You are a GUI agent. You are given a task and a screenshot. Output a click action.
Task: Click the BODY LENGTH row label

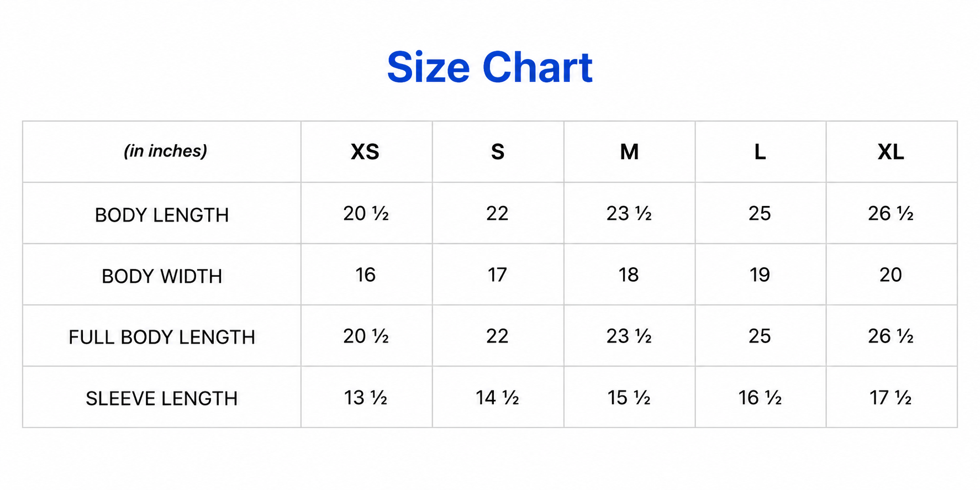(162, 215)
